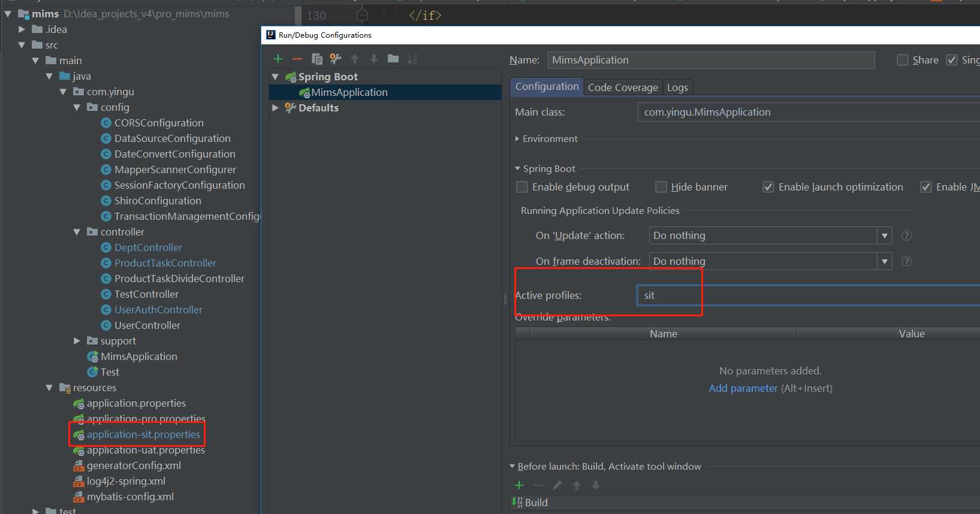The height and width of the screenshot is (514, 980).
Task: Collapse the Spring Boot settings section
Action: coord(518,169)
